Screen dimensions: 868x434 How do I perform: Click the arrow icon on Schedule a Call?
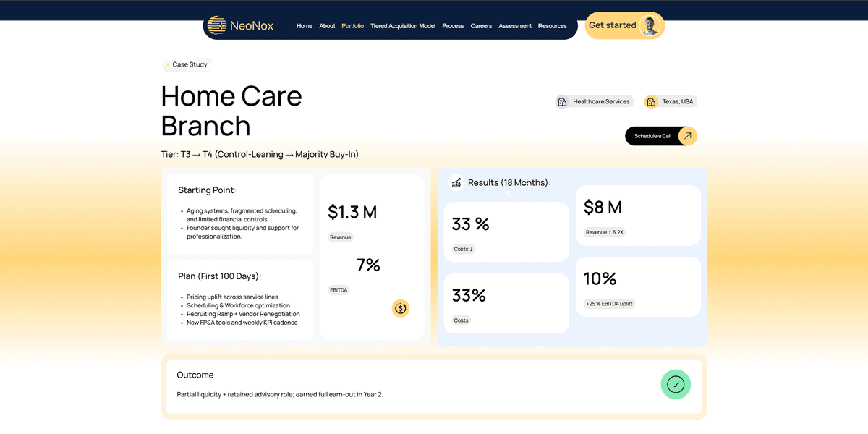(x=687, y=136)
